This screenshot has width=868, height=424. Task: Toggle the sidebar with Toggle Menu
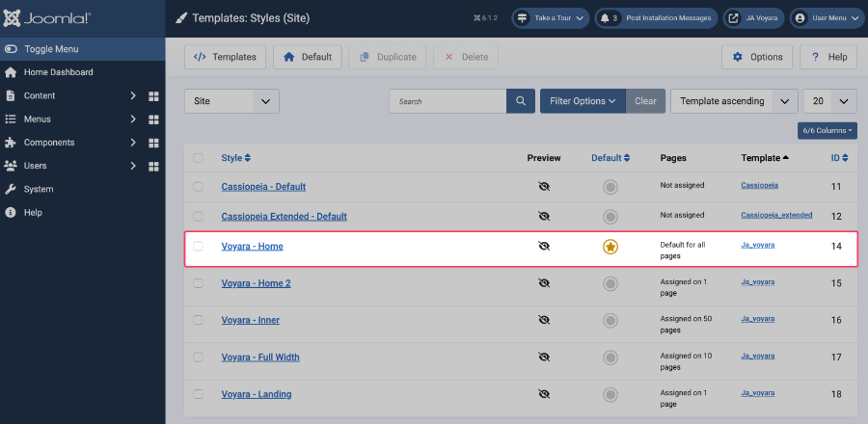83,49
